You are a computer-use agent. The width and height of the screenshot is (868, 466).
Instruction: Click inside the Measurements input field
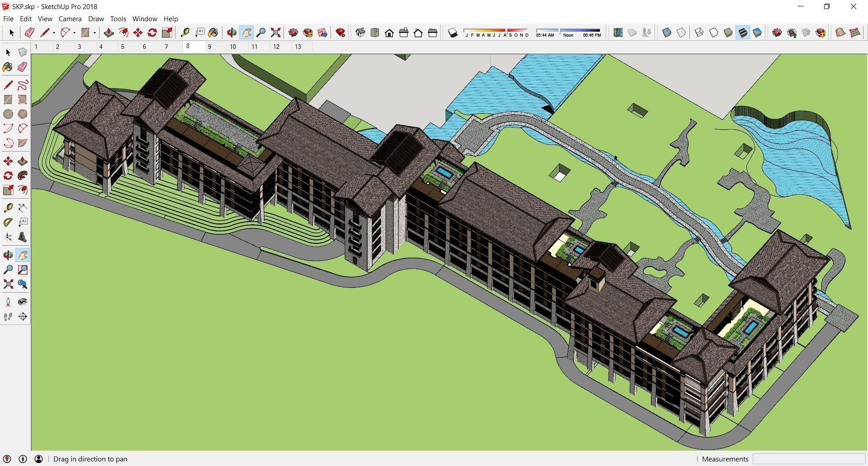(809, 459)
